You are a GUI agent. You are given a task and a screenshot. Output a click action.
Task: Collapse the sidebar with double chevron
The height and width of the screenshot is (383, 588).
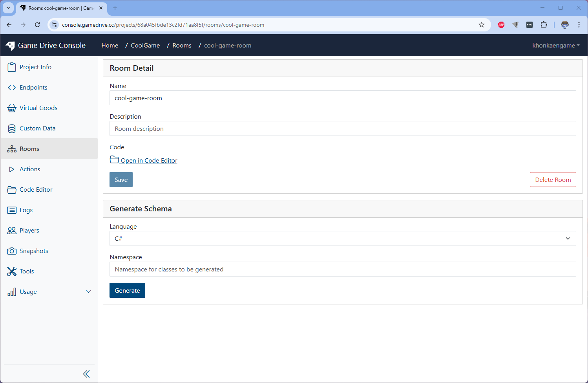point(86,374)
